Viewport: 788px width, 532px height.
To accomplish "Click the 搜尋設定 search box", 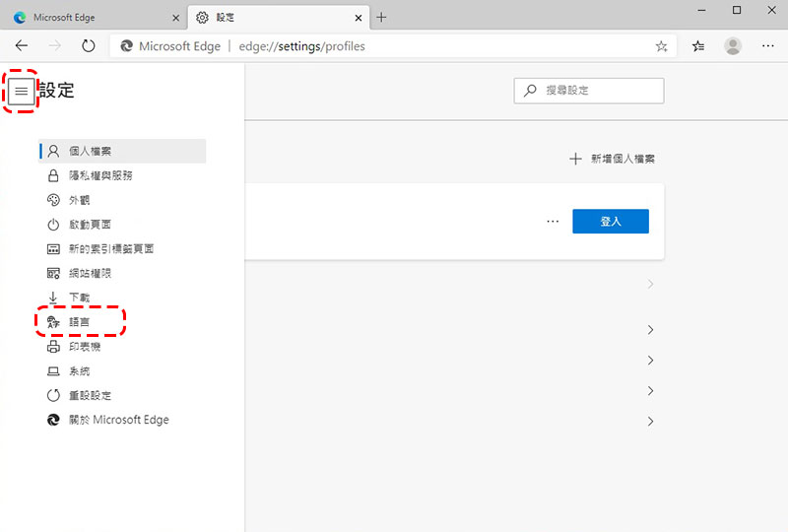I will 588,91.
